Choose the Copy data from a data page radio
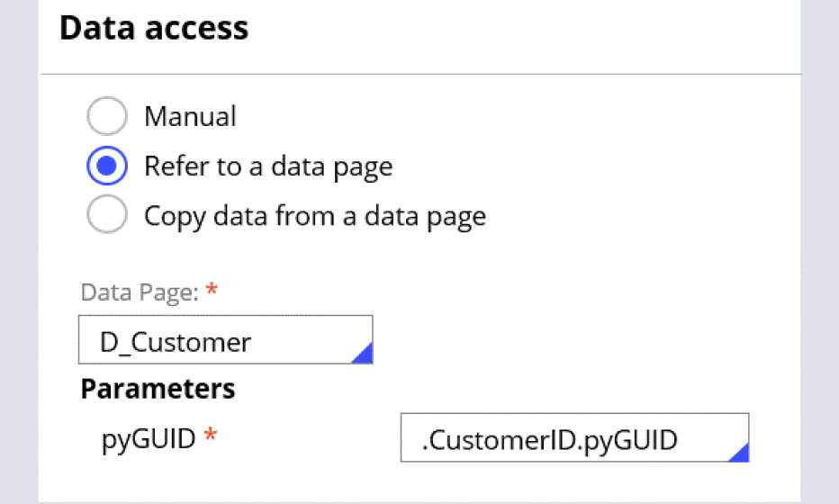Viewport: 839px width, 504px height. (x=106, y=217)
